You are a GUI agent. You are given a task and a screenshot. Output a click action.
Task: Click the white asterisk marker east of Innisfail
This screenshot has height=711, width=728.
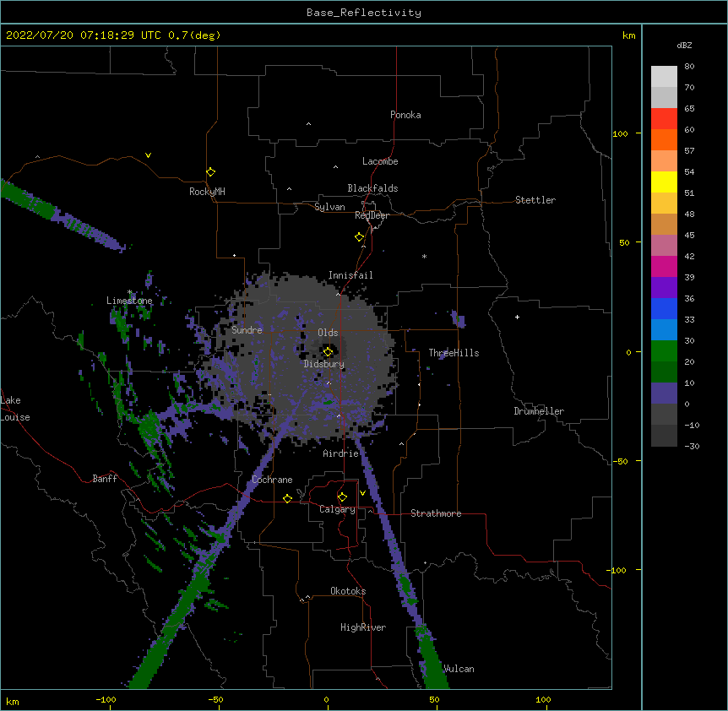[424, 256]
